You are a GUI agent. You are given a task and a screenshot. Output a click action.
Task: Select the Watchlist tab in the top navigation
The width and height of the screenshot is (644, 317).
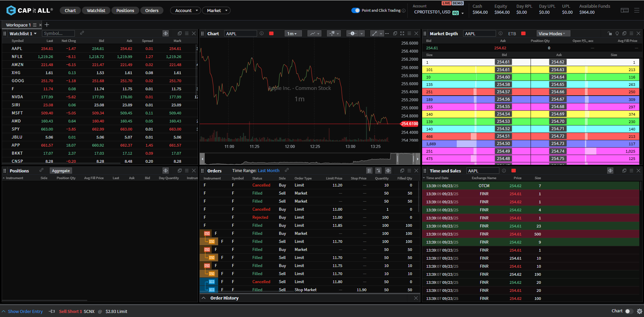[96, 10]
